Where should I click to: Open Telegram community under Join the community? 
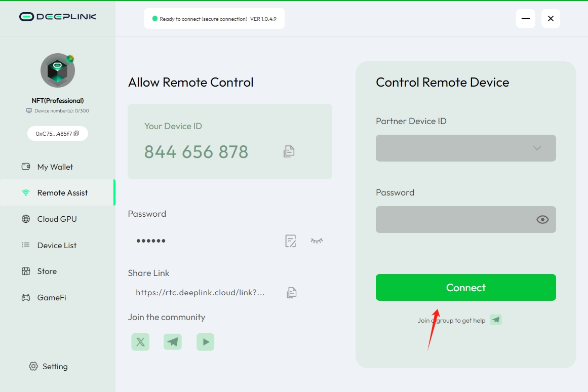[173, 342]
